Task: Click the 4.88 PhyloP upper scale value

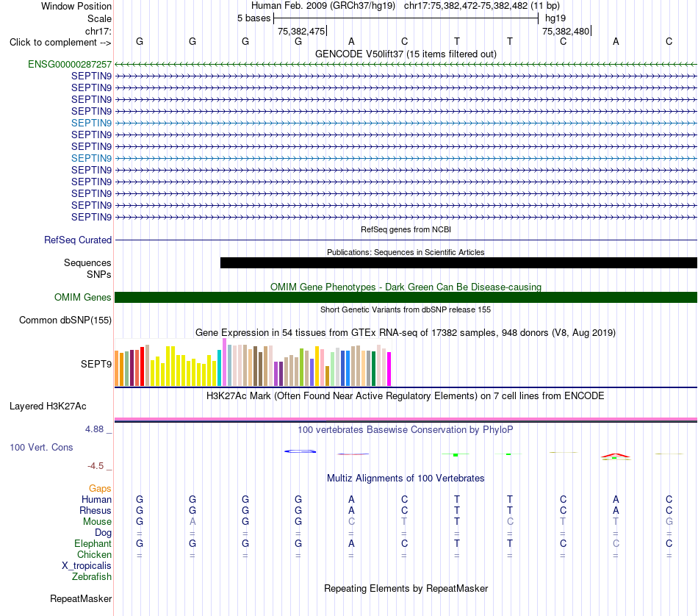Action: click(x=94, y=429)
